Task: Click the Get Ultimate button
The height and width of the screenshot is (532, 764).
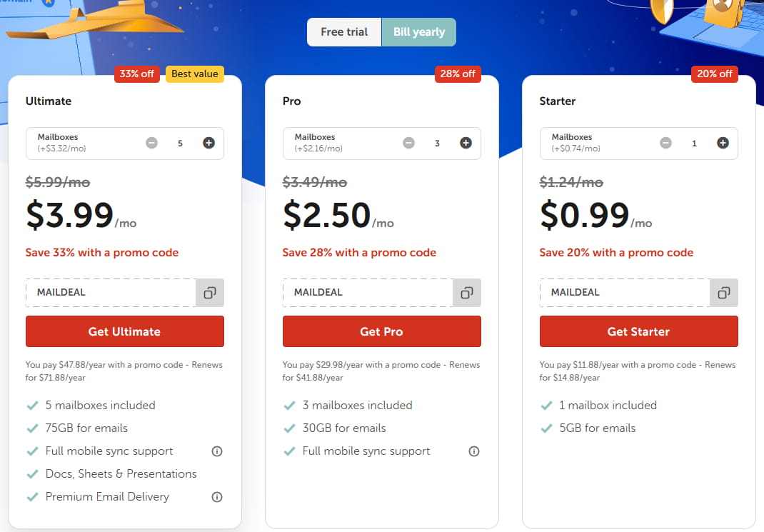Action: point(124,331)
